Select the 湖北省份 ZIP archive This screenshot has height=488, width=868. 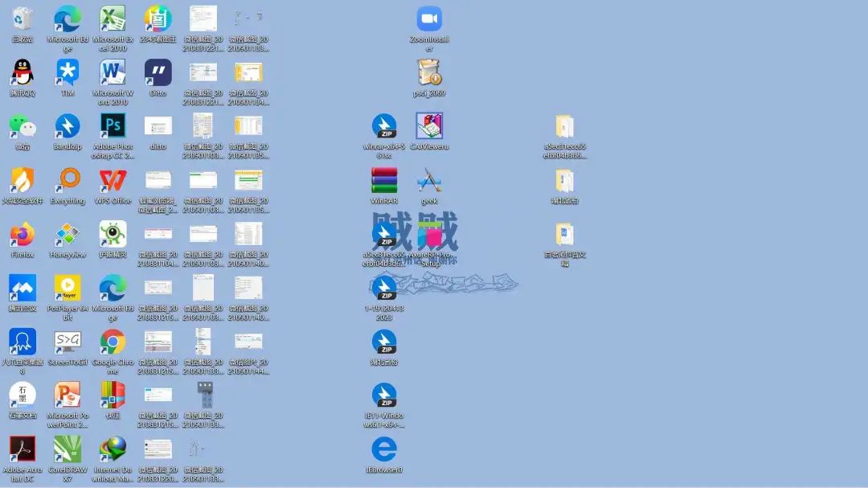[383, 342]
